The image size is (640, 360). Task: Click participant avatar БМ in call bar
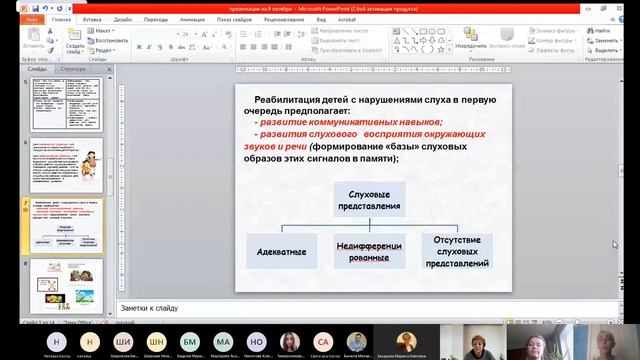point(190,342)
